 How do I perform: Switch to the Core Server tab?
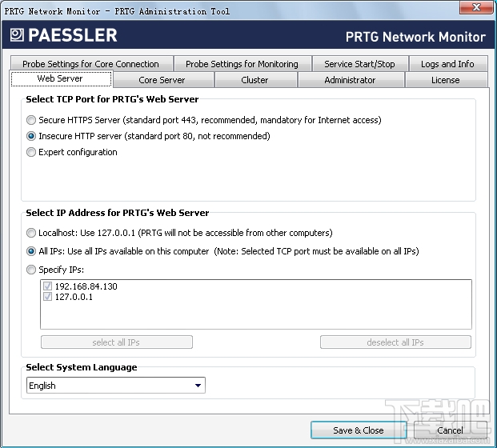tap(163, 80)
